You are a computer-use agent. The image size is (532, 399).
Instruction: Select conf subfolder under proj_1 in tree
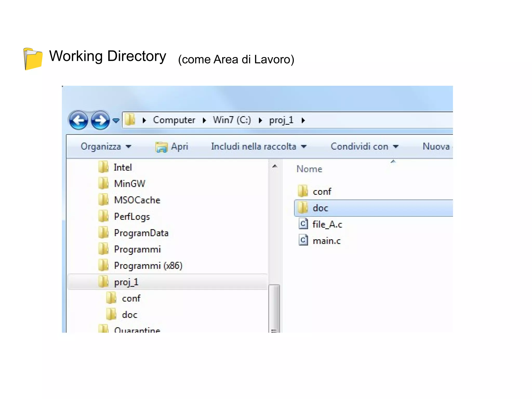[131, 298]
